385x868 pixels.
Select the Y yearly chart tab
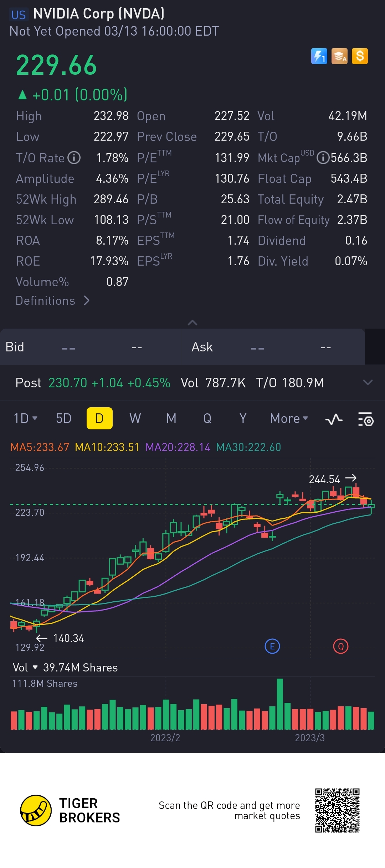pos(243,418)
